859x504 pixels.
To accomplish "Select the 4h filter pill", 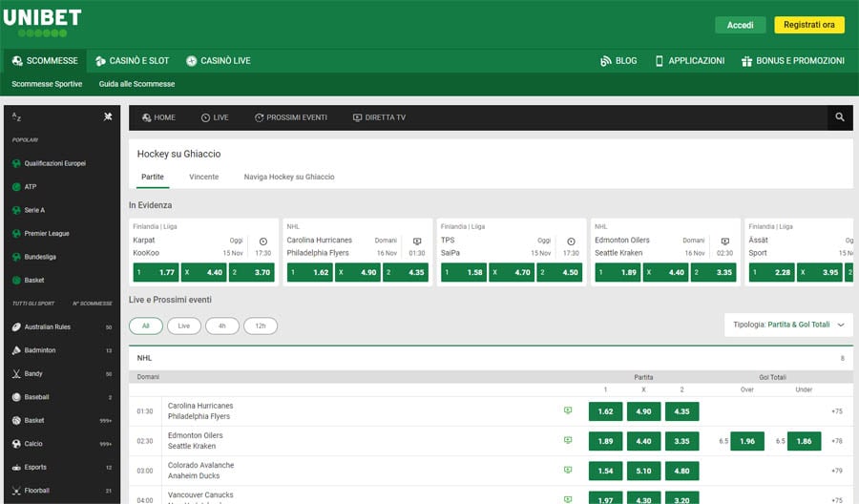I will pyautogui.click(x=221, y=325).
